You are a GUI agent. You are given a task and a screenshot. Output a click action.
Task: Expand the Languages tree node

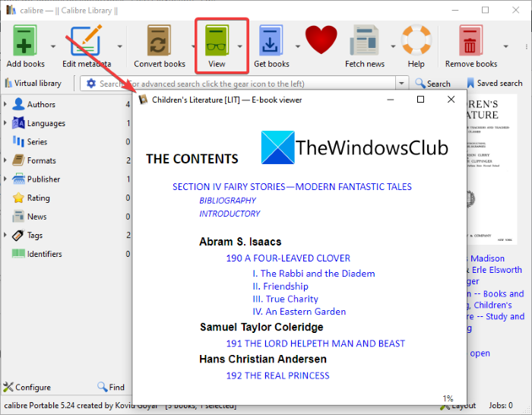[5, 122]
